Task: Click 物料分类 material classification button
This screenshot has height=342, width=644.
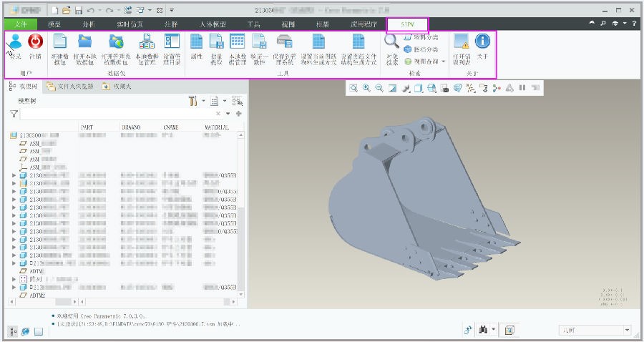Action: pyautogui.click(x=421, y=37)
